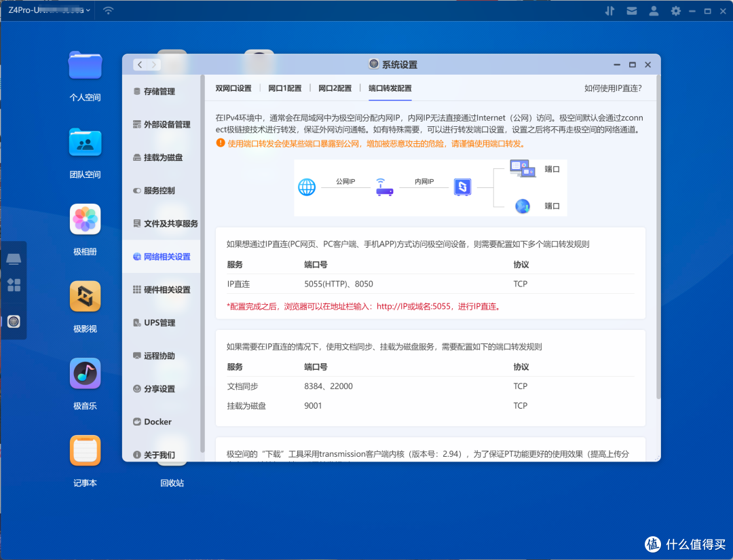Image resolution: width=733 pixels, height=560 pixels.
Task: Open the messages envelope icon in the title bar
Action: [x=632, y=10]
